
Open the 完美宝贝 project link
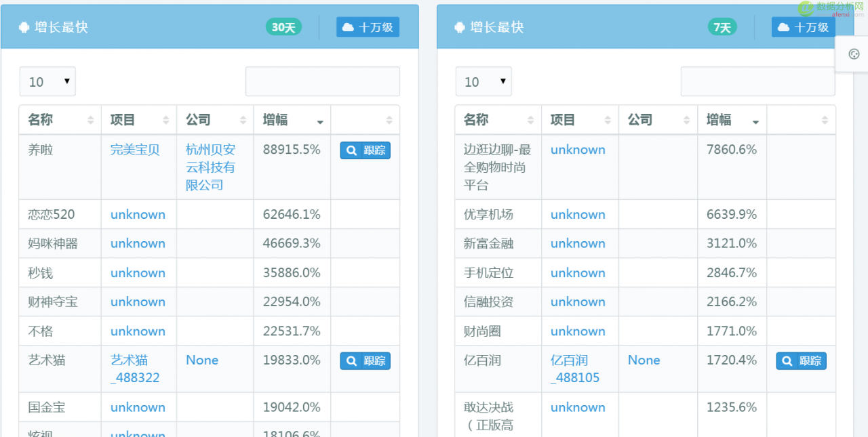[x=136, y=150]
